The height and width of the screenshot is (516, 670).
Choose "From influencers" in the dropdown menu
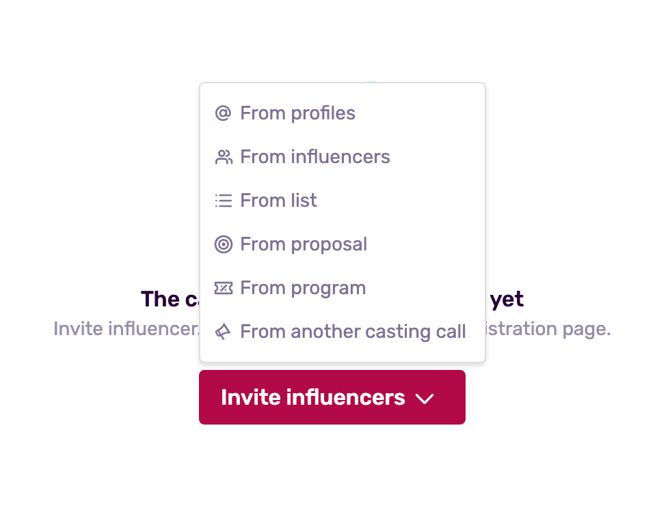314,157
